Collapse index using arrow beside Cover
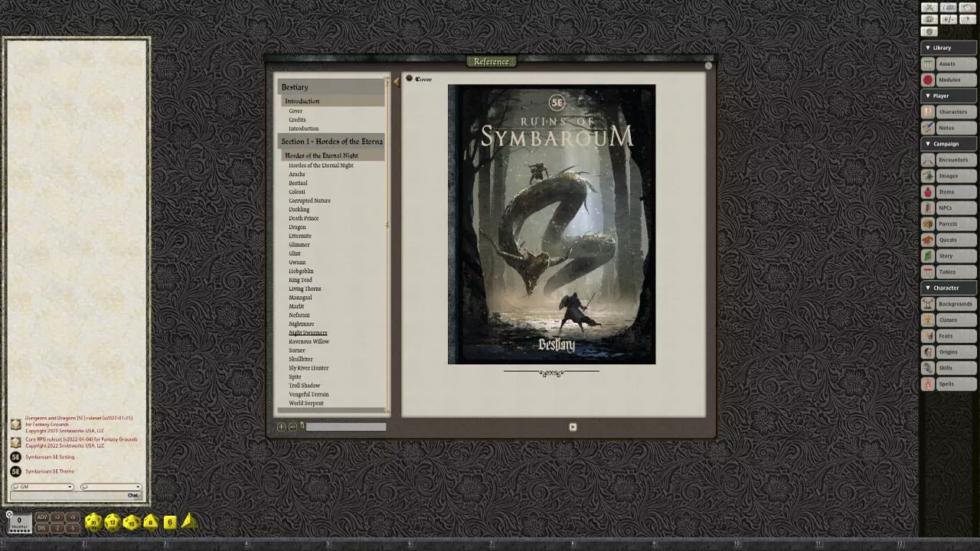980x551 pixels. (396, 81)
